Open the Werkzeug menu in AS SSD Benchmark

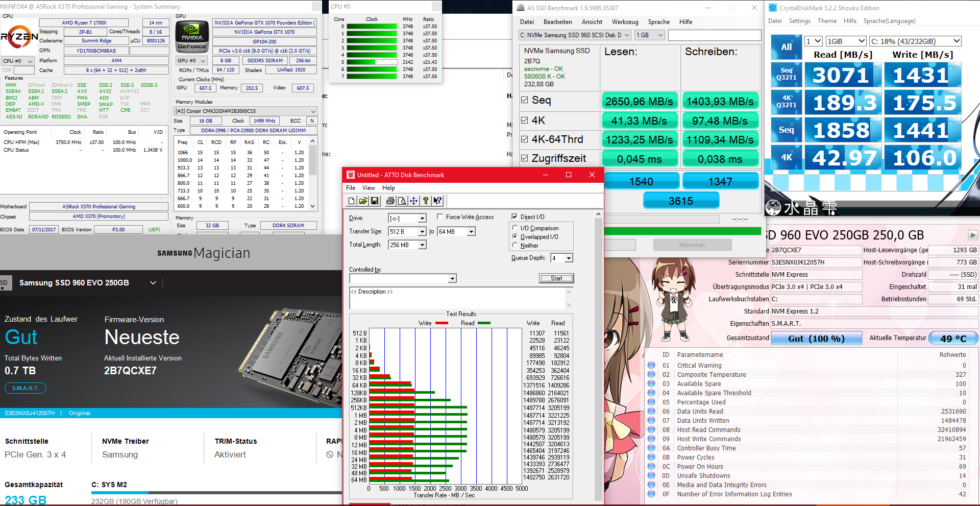click(625, 22)
